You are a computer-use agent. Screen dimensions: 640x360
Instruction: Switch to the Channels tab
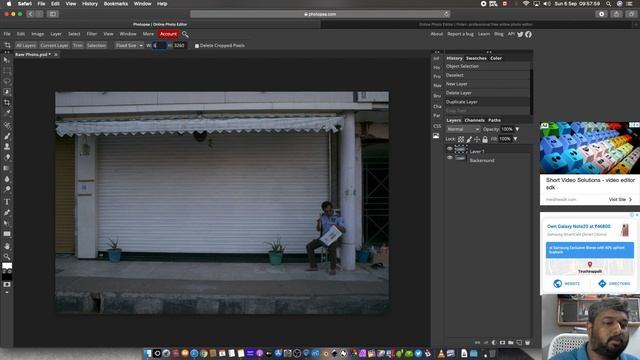[474, 120]
